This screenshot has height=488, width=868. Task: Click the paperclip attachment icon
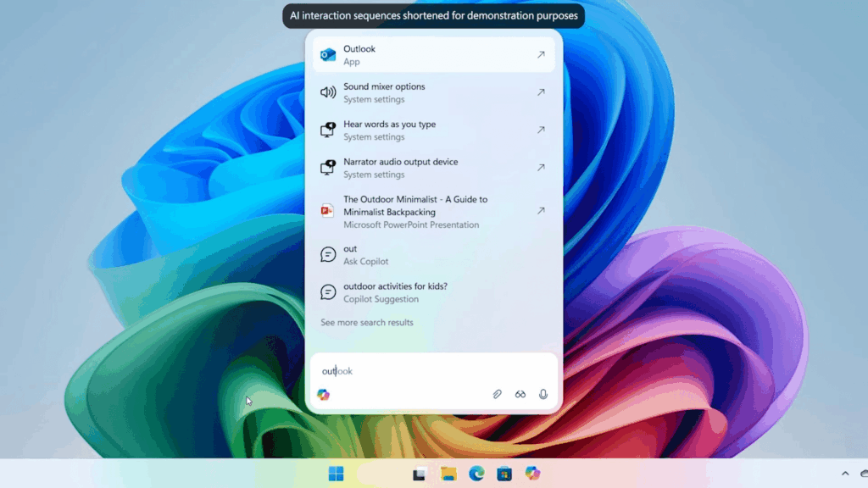pos(498,394)
